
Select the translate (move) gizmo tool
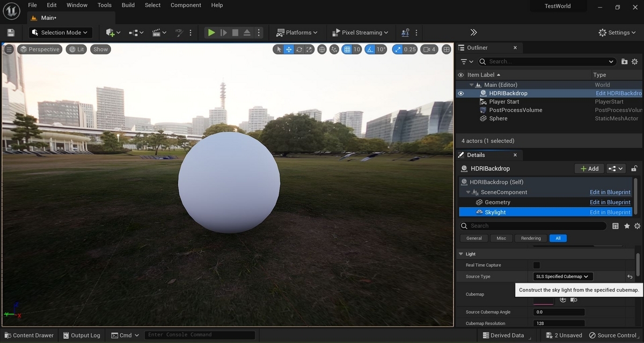(x=289, y=49)
